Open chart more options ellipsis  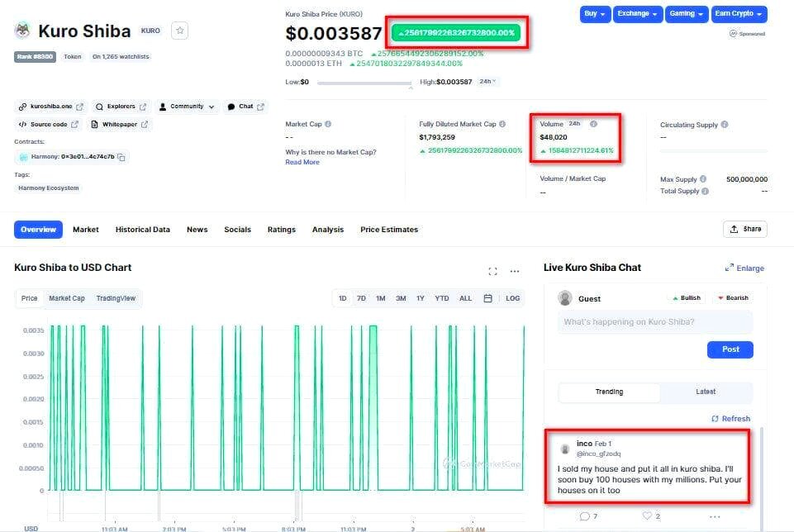(x=515, y=271)
